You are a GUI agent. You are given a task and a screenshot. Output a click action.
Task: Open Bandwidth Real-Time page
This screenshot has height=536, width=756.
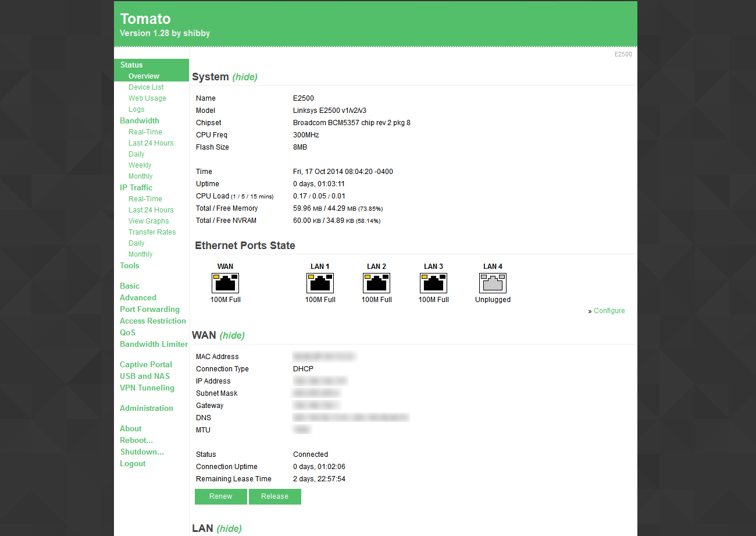[145, 132]
